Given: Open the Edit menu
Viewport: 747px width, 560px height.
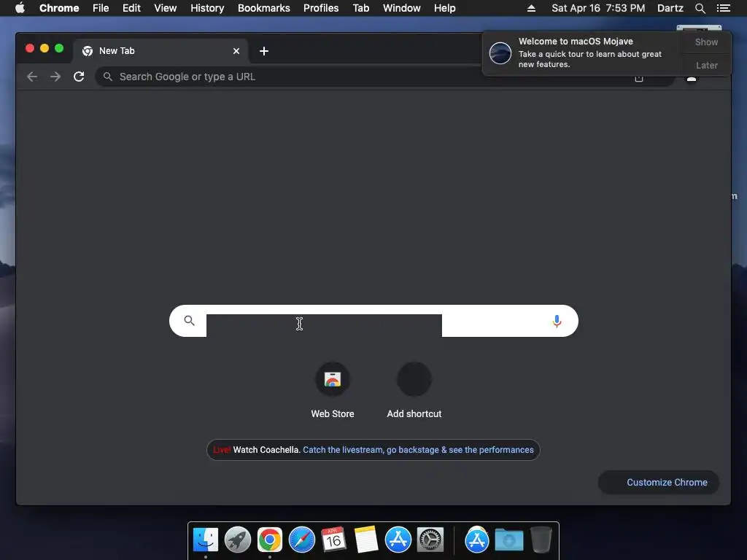Looking at the screenshot, I should (131, 8).
